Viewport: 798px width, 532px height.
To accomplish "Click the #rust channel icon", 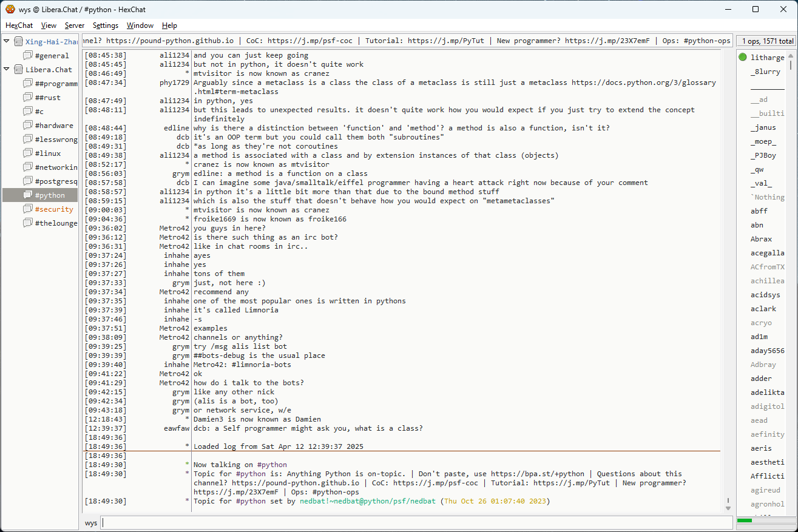I will tap(27, 98).
